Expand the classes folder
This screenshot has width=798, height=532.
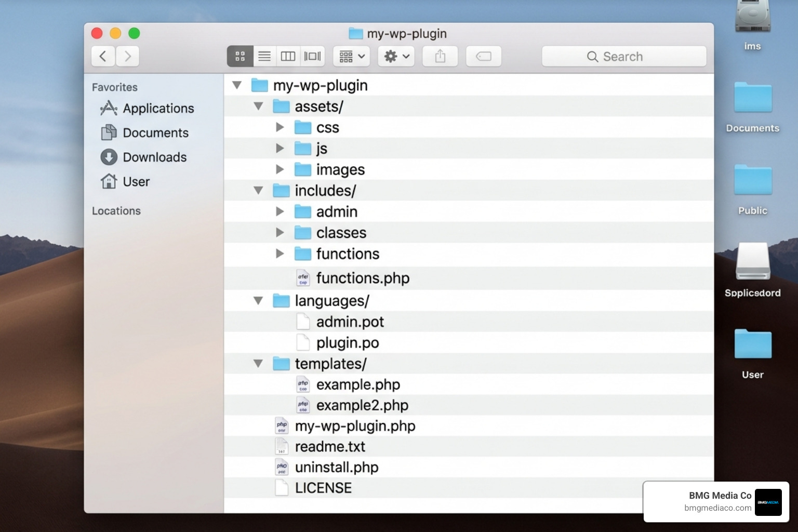coord(280,233)
